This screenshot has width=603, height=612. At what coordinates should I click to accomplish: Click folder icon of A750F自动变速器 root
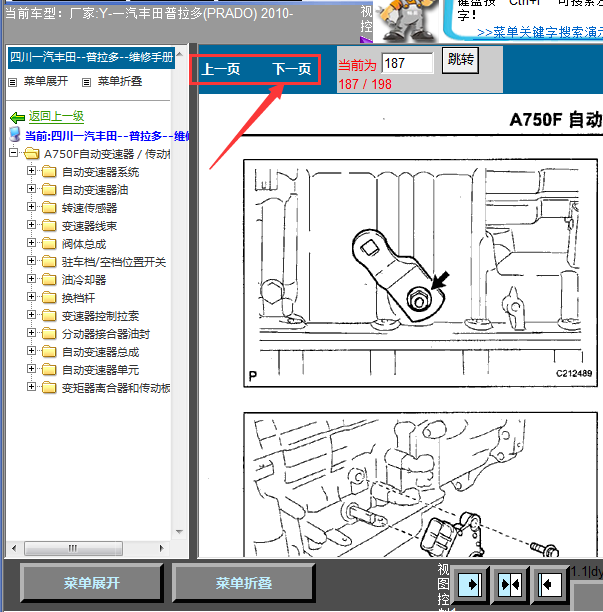31,153
